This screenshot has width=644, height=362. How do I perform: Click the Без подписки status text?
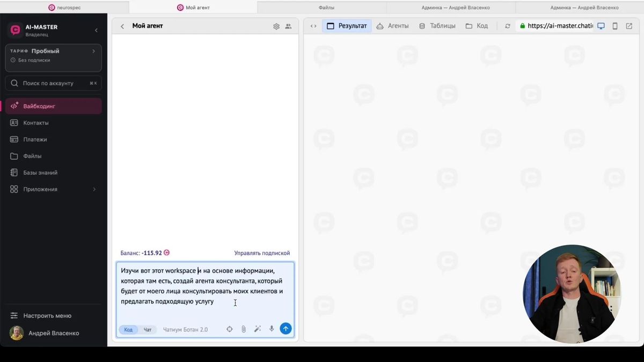34,61
